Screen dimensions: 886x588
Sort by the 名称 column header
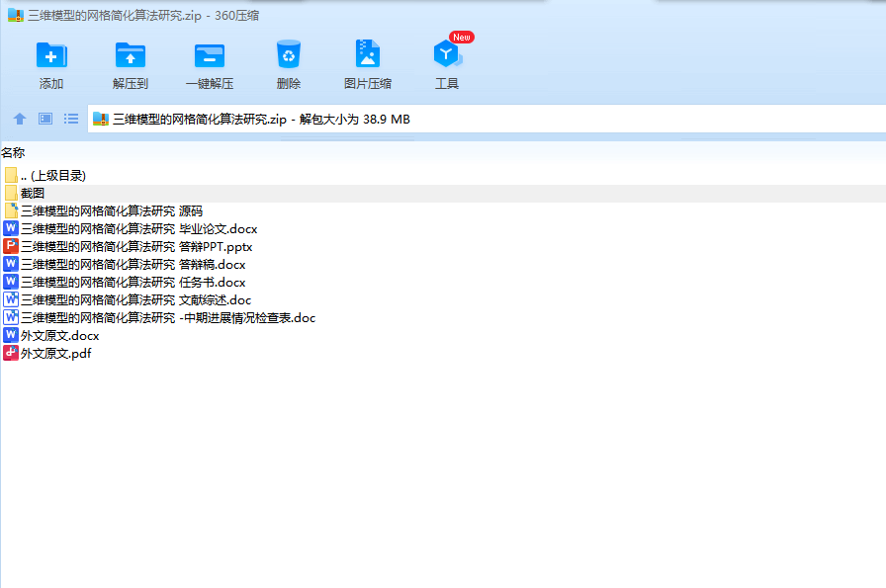(13, 152)
